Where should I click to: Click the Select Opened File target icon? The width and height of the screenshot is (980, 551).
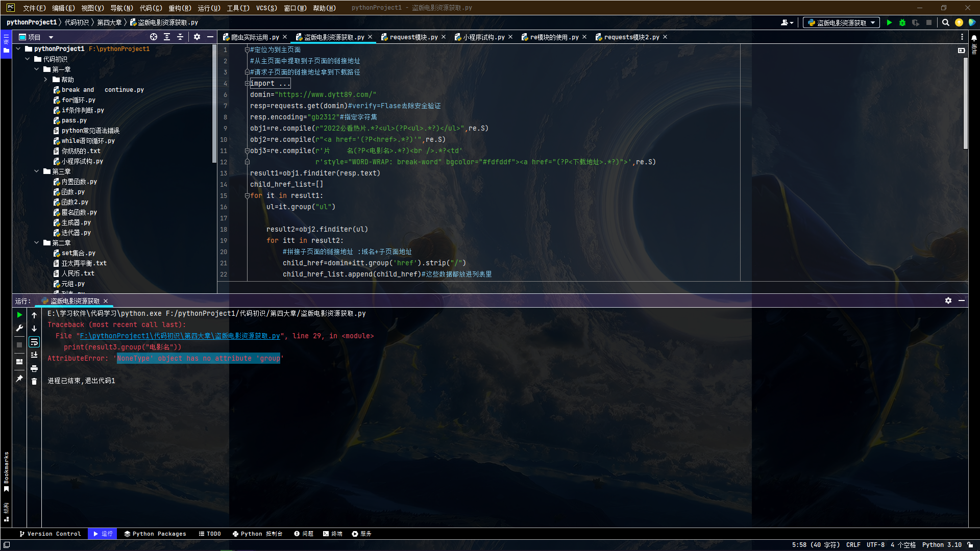coord(154,37)
